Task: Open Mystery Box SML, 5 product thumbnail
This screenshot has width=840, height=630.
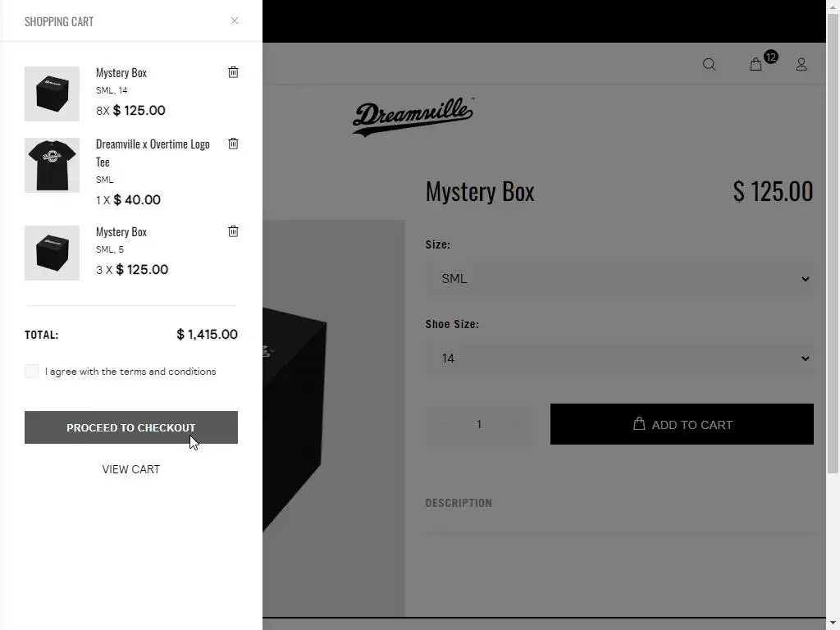Action: tap(52, 253)
